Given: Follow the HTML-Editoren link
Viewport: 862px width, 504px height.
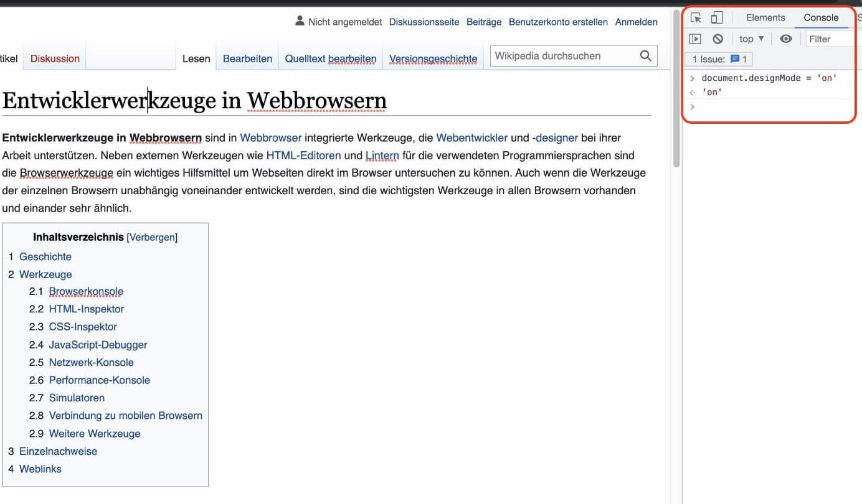Looking at the screenshot, I should [x=304, y=156].
